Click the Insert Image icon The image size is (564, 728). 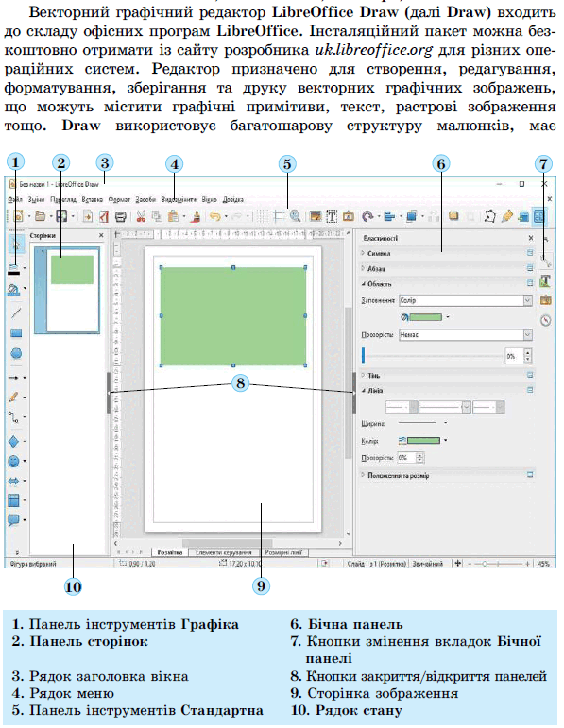click(316, 216)
